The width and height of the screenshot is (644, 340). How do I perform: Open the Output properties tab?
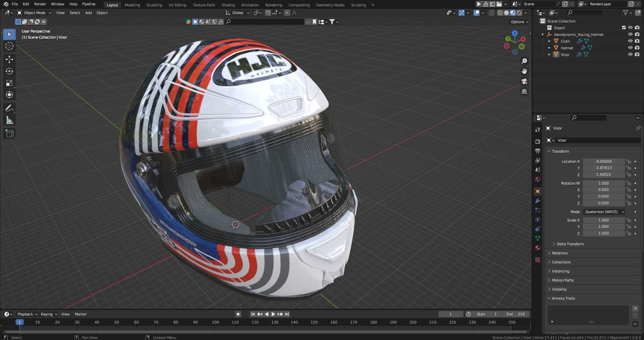pyautogui.click(x=538, y=151)
